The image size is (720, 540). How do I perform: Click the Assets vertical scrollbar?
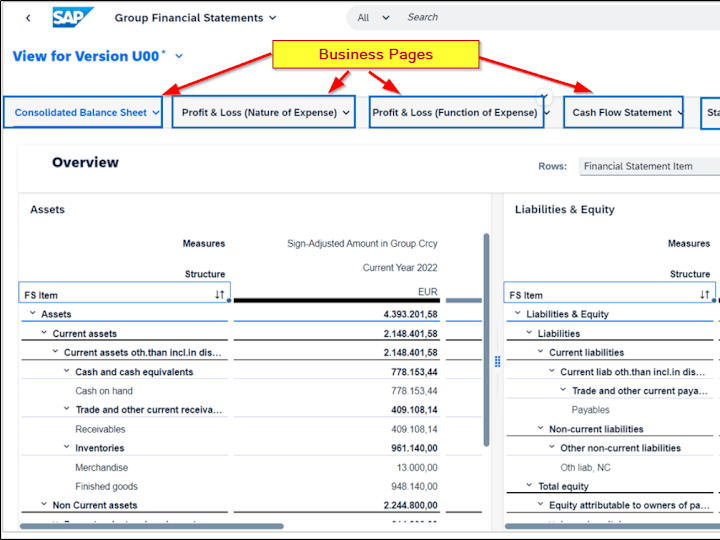coord(486,340)
